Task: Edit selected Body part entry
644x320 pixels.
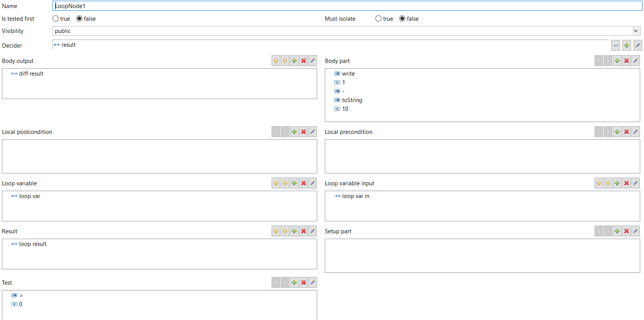Action: [x=636, y=61]
